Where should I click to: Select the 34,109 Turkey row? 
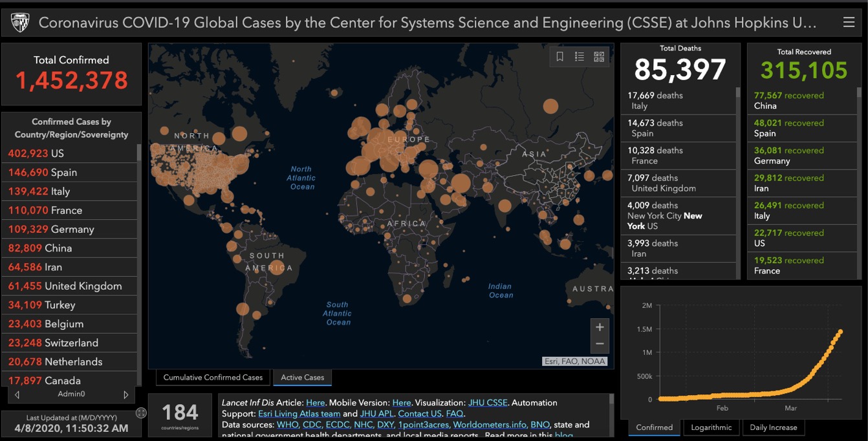(70, 305)
